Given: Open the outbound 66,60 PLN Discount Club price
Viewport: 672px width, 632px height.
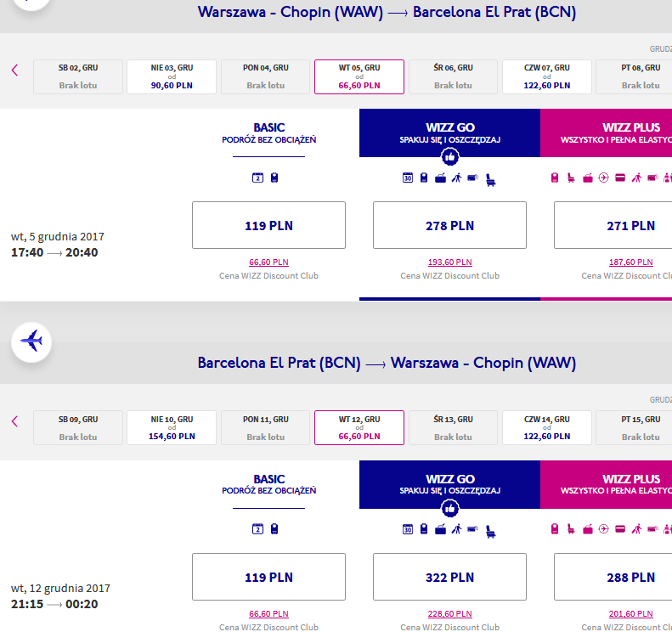Looking at the screenshot, I should (268, 262).
